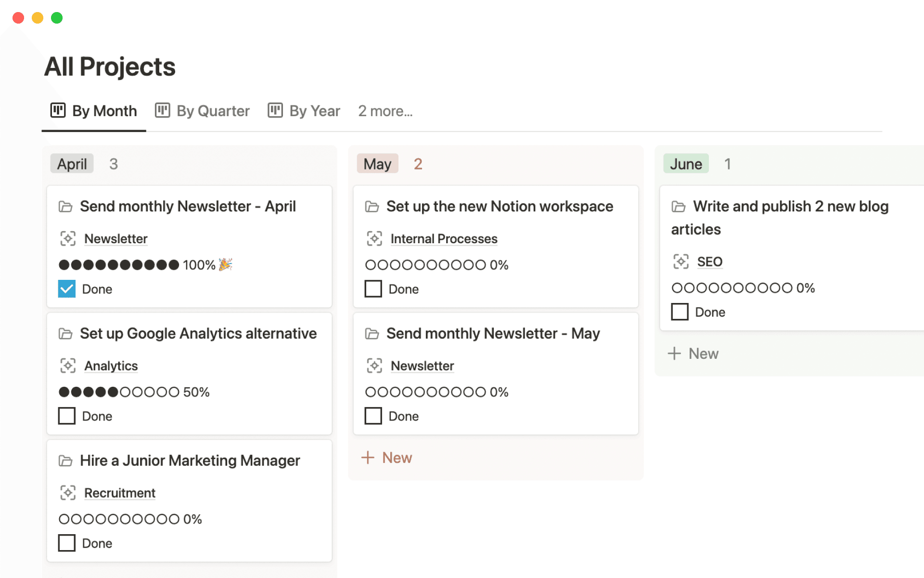Add a New card in May column

tap(387, 458)
